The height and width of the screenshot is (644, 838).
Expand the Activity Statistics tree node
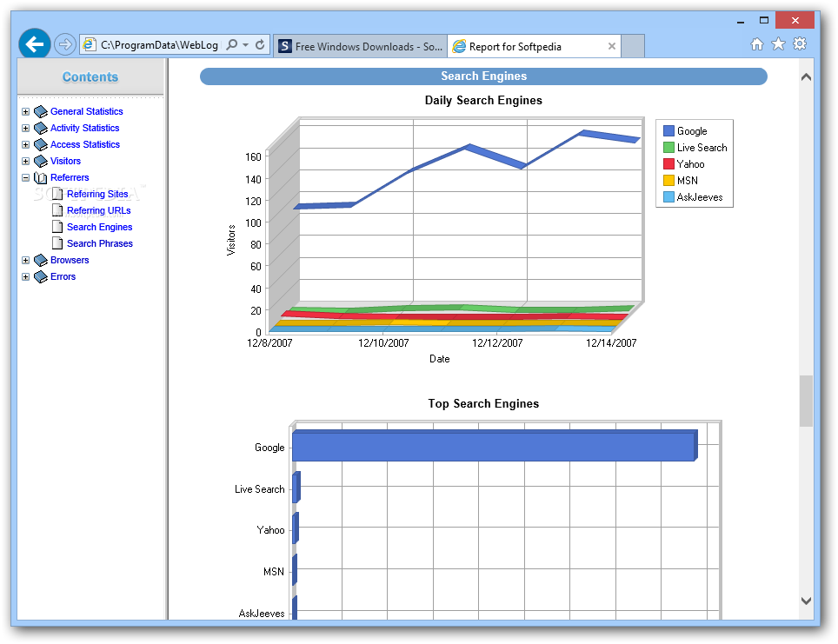[x=25, y=129]
